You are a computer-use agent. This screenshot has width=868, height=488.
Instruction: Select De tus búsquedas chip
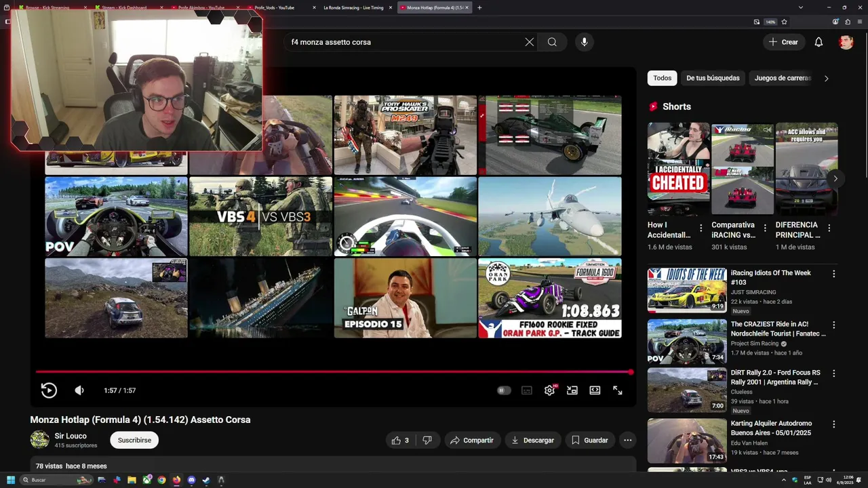click(713, 78)
